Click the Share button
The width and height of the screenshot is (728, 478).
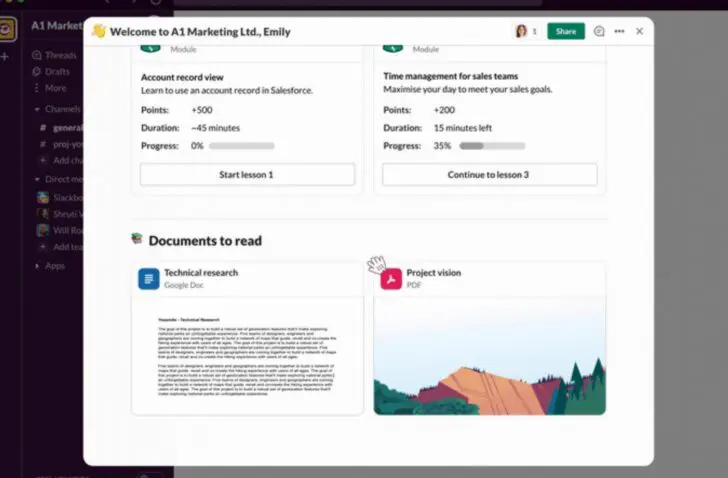[x=566, y=31]
